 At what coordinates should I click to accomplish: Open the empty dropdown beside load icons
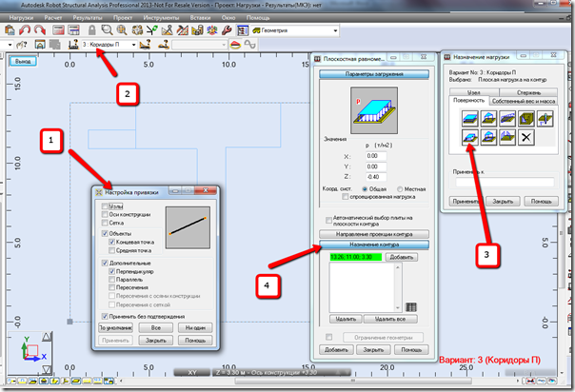click(x=200, y=45)
